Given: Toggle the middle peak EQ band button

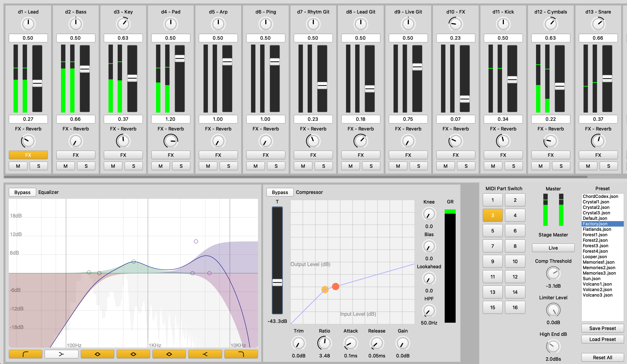Looking at the screenshot, I should point(133,354).
